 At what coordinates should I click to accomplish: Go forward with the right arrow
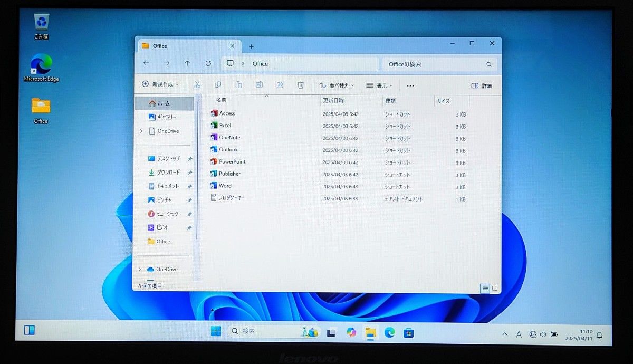167,63
